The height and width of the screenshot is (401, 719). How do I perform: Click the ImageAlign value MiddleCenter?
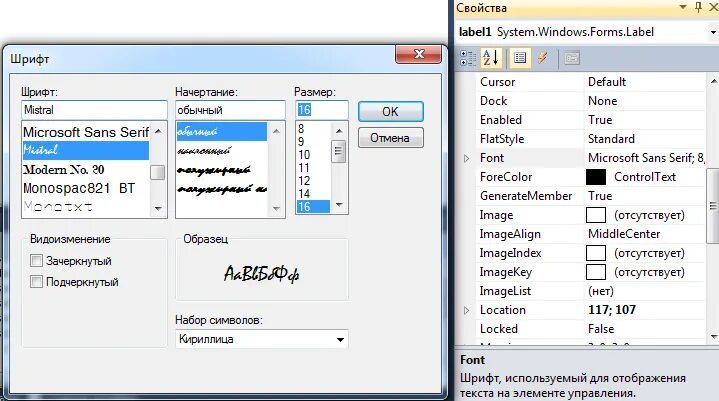[x=624, y=234]
